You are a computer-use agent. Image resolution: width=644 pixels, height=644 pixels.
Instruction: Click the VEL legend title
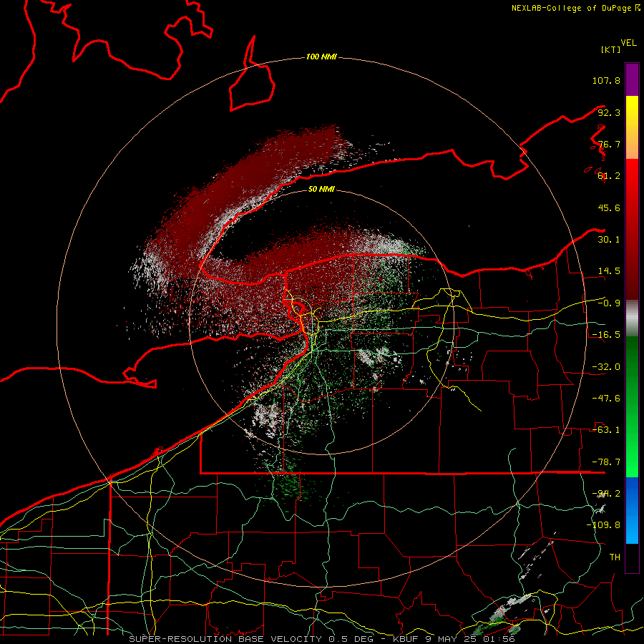pos(628,43)
